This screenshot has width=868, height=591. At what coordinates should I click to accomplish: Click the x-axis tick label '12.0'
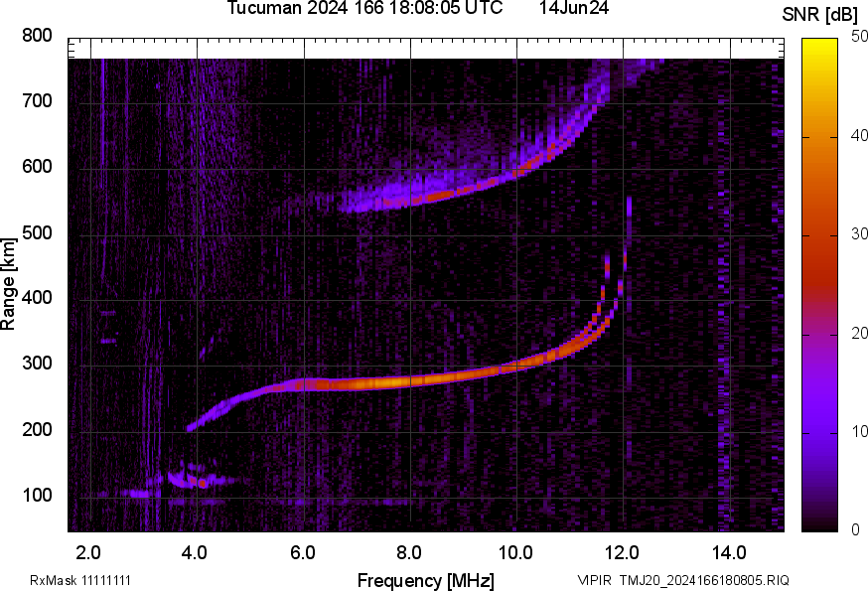coord(623,553)
